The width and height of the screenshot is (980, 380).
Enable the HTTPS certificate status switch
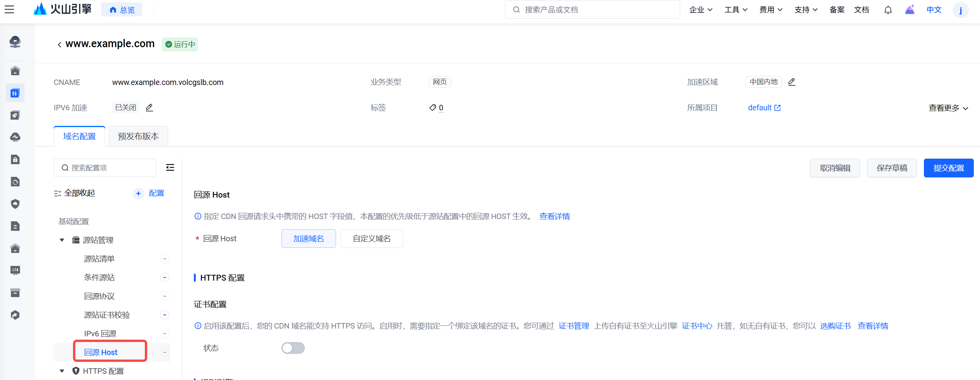point(293,348)
